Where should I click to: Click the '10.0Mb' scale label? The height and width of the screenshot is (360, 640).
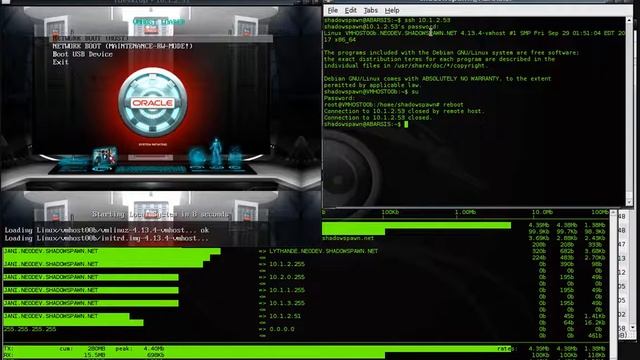[542, 212]
